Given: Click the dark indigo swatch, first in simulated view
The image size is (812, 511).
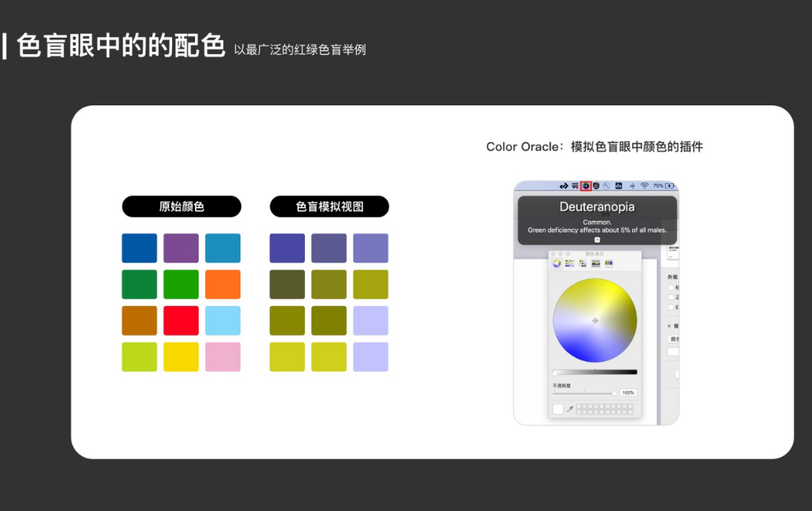Looking at the screenshot, I should tap(288, 248).
